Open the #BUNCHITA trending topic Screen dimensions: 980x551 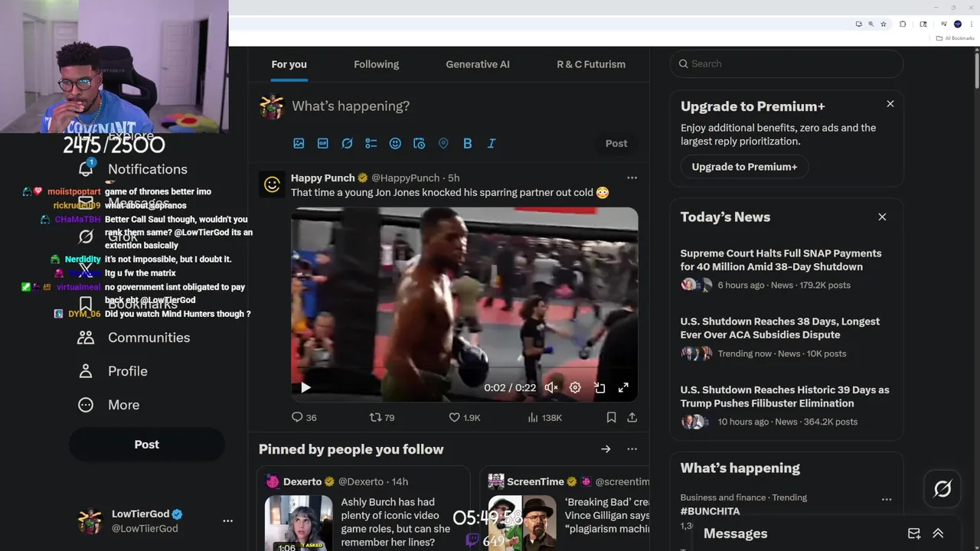(x=710, y=511)
